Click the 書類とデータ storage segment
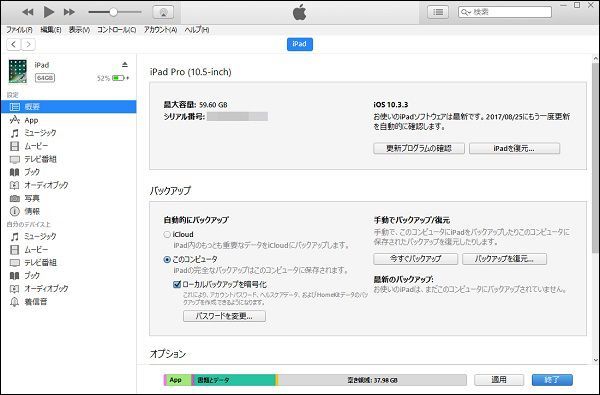The width and height of the screenshot is (600, 395). point(234,380)
